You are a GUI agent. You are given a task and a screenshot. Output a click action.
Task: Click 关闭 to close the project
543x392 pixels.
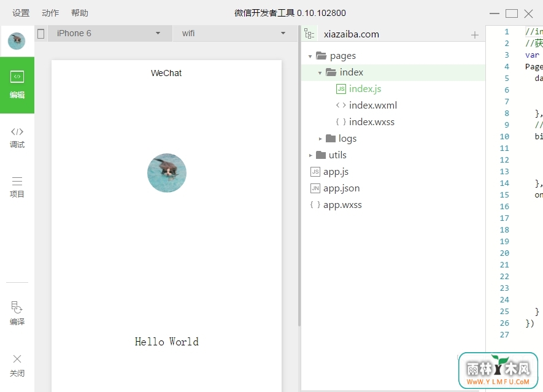pos(17,366)
